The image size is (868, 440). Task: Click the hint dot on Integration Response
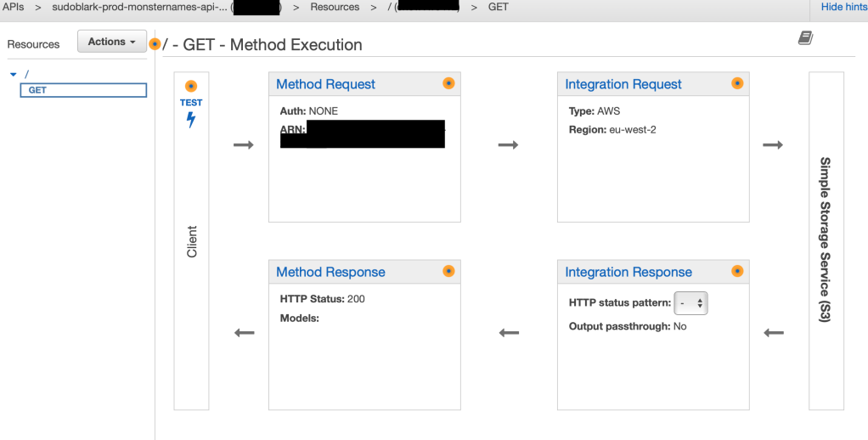(737, 271)
